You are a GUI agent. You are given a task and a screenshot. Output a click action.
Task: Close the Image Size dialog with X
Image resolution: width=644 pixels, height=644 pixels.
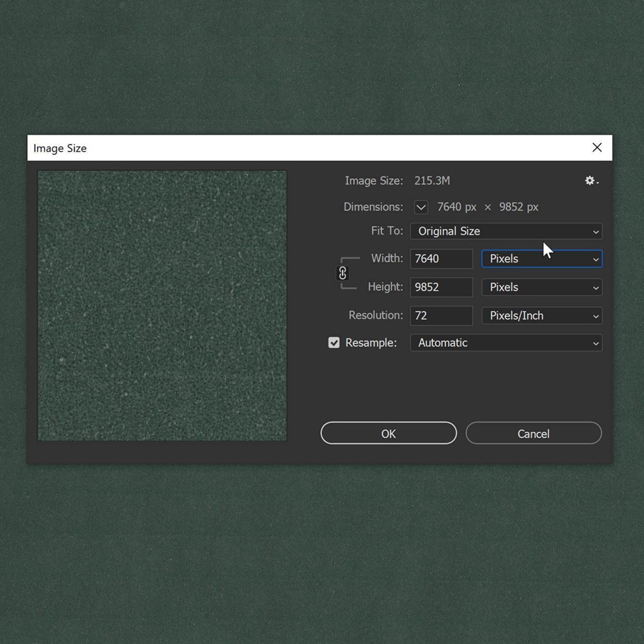(597, 147)
